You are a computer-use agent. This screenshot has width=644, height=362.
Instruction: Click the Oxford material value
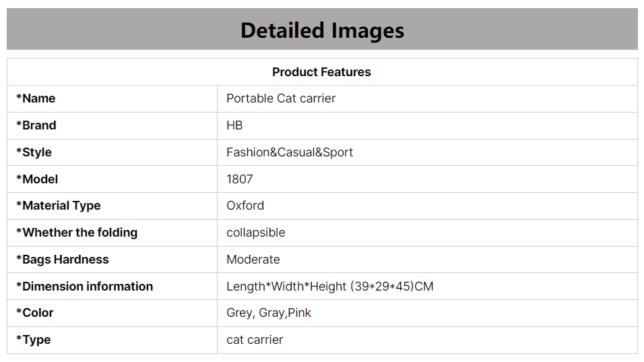point(245,206)
